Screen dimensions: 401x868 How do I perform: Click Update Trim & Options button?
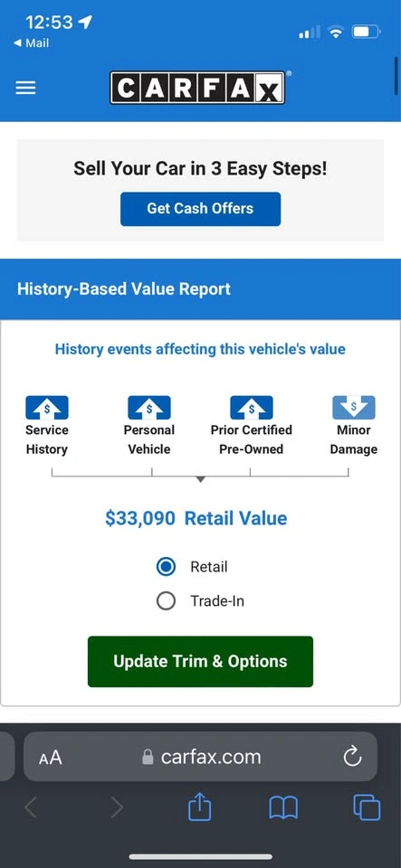201,662
